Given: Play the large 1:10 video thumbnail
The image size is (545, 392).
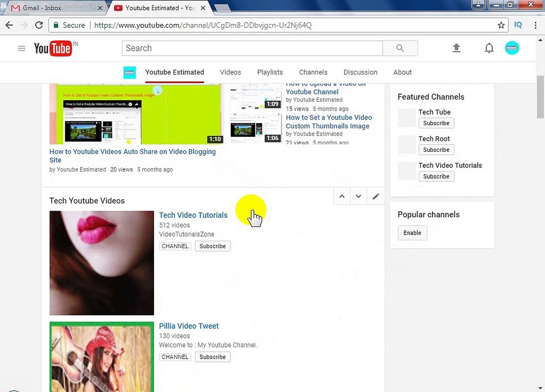Looking at the screenshot, I should pos(135,114).
